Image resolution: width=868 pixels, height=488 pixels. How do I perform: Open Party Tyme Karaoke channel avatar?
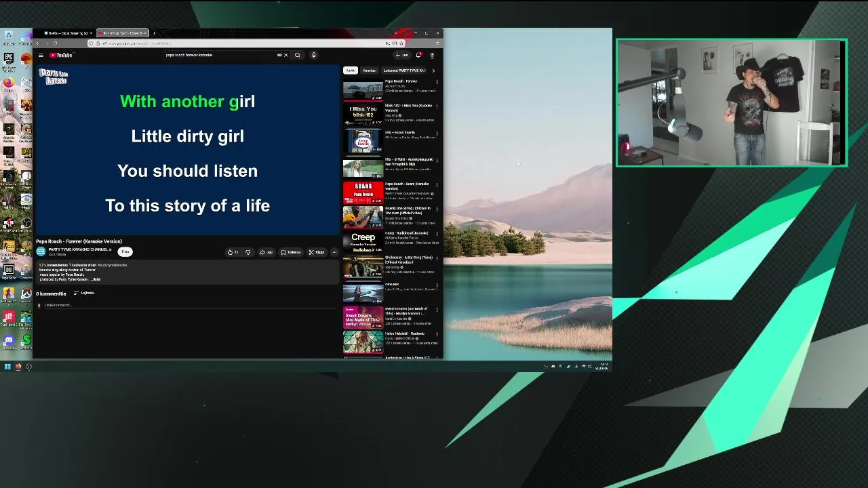pyautogui.click(x=41, y=251)
